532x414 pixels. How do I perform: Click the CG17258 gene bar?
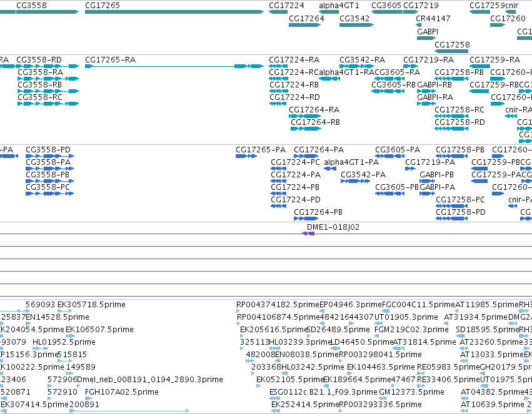[x=451, y=51]
